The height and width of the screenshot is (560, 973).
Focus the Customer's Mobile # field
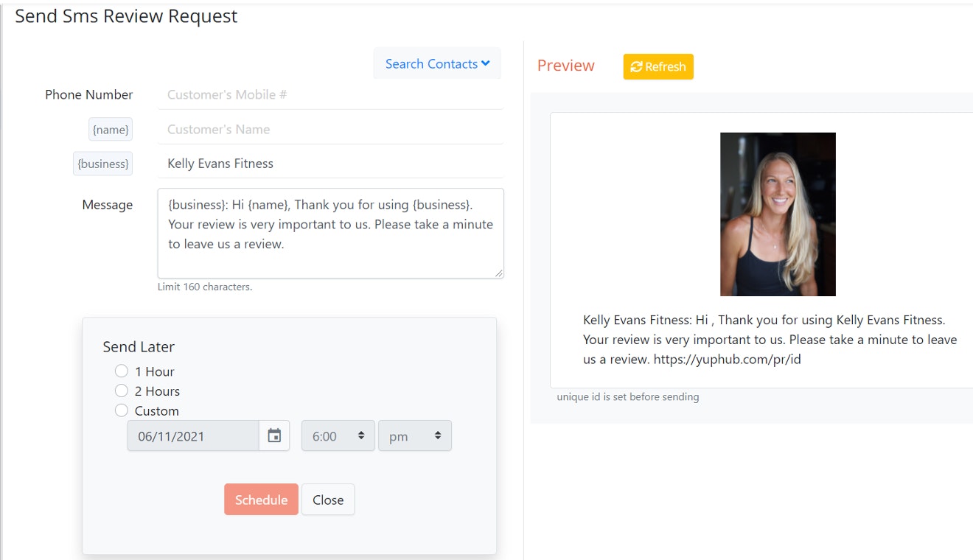tap(330, 94)
